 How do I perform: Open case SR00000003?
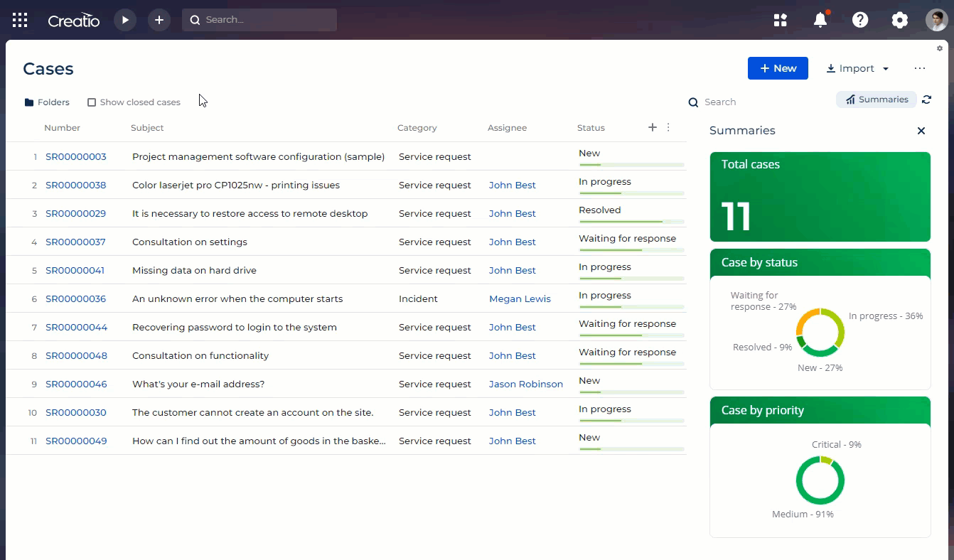tap(76, 156)
